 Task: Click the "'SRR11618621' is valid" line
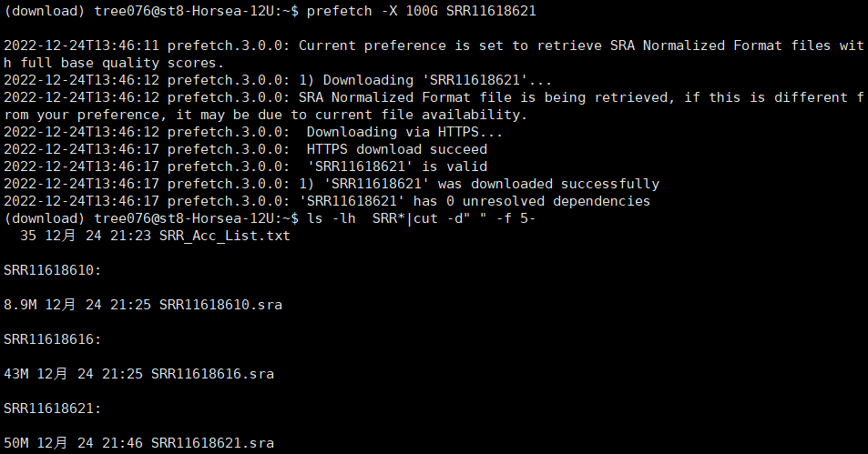pyautogui.click(x=397, y=167)
